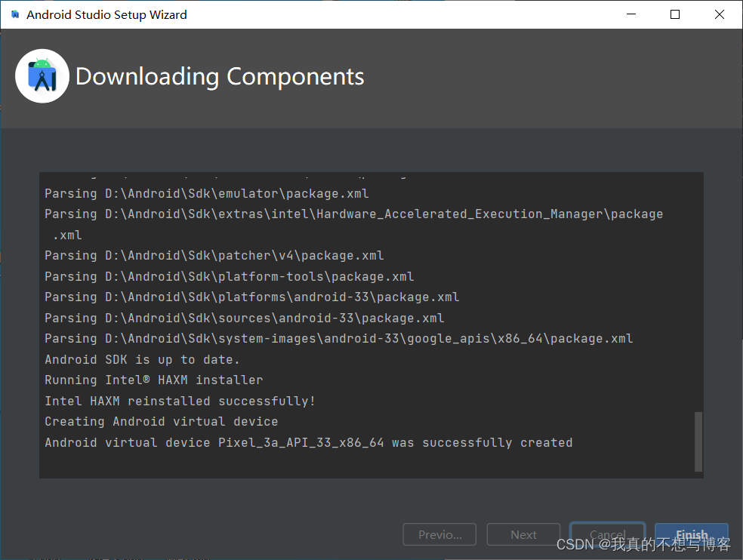Maximize the Setup Wizard window
Image resolution: width=743 pixels, height=560 pixels.
pyautogui.click(x=675, y=14)
